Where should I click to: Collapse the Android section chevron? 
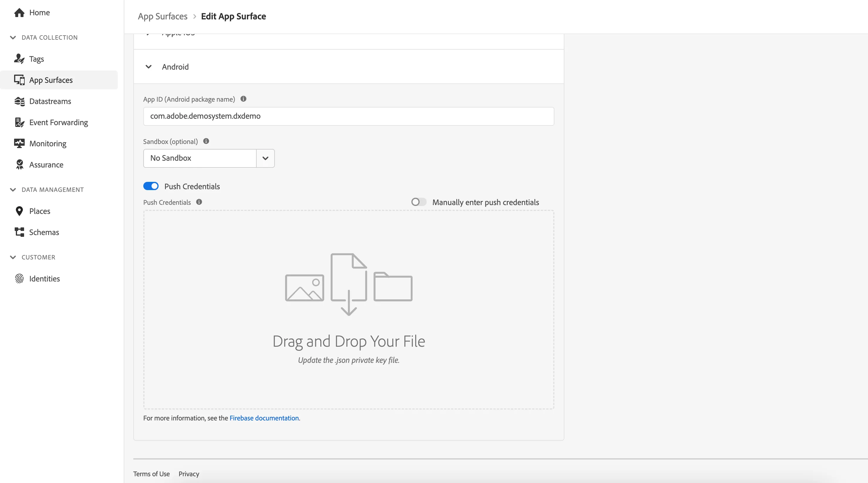148,67
